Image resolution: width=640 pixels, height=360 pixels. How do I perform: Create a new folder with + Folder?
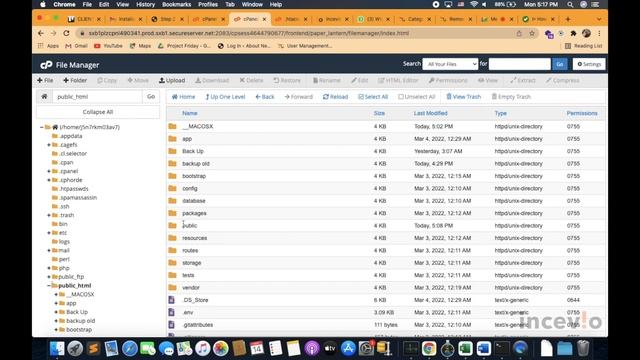click(x=75, y=80)
